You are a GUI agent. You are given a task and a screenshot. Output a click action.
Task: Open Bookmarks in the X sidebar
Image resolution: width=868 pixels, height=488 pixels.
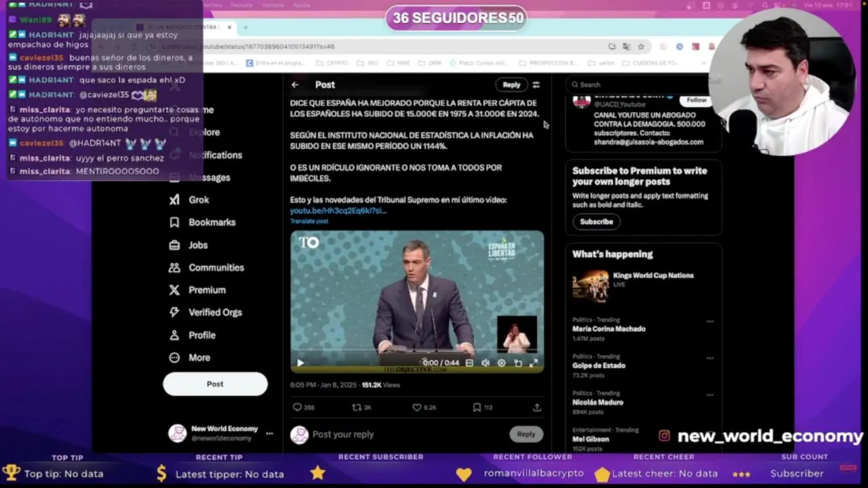[202, 222]
